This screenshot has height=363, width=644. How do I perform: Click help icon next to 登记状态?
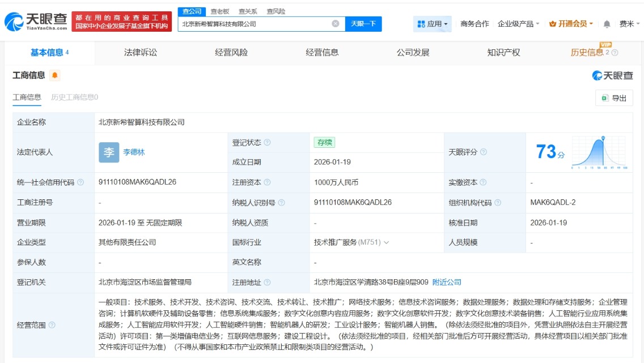click(268, 143)
